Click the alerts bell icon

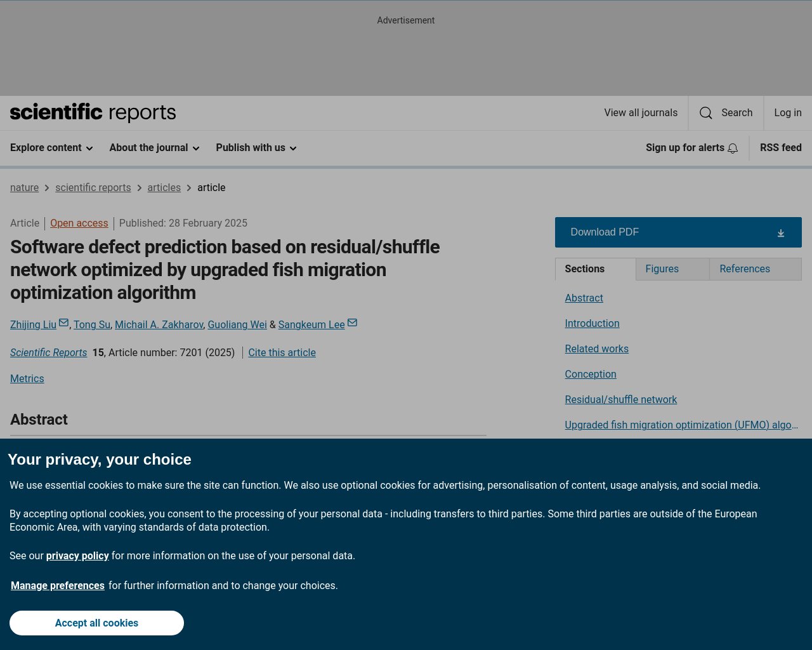click(x=733, y=148)
